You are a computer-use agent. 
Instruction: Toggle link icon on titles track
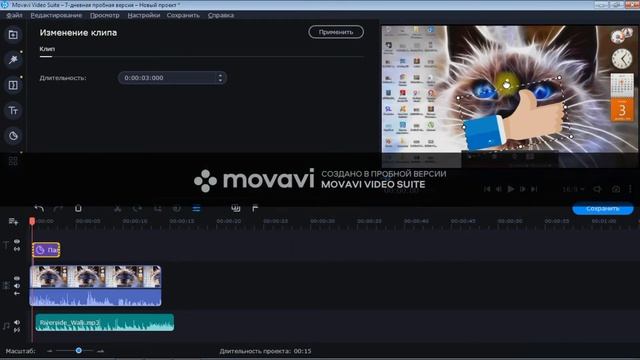point(17,249)
